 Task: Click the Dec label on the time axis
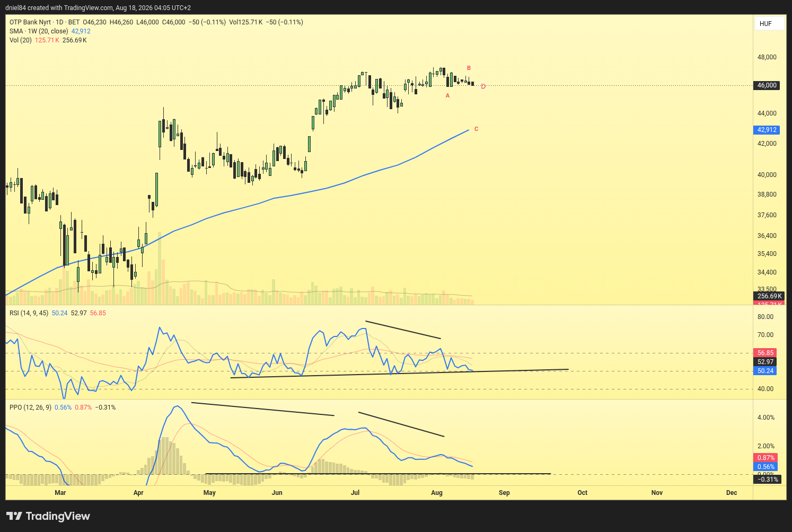732,493
